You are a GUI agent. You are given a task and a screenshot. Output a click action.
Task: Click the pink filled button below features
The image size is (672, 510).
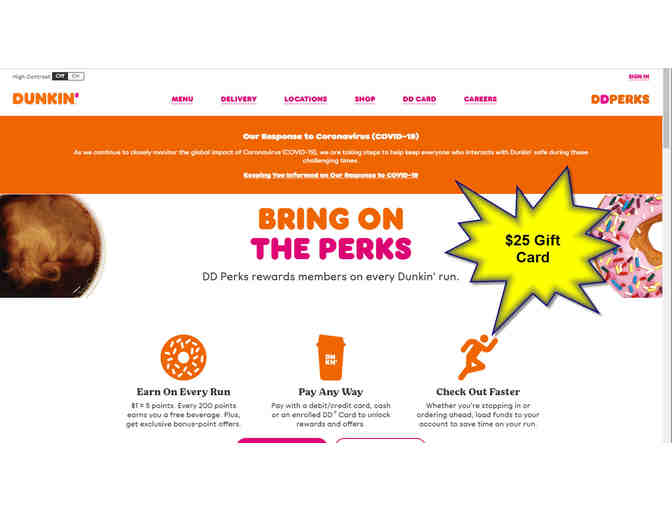tap(282, 441)
